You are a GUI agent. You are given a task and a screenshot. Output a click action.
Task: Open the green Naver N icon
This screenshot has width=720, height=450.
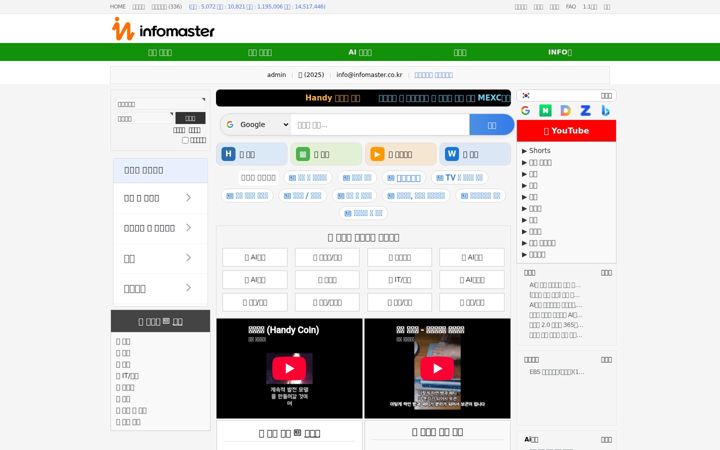545,110
